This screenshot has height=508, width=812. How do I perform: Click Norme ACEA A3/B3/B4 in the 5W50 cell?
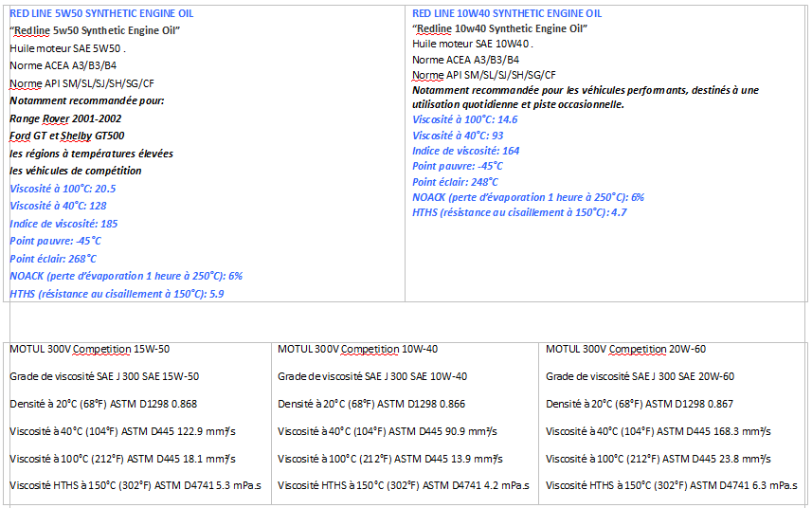(x=63, y=65)
